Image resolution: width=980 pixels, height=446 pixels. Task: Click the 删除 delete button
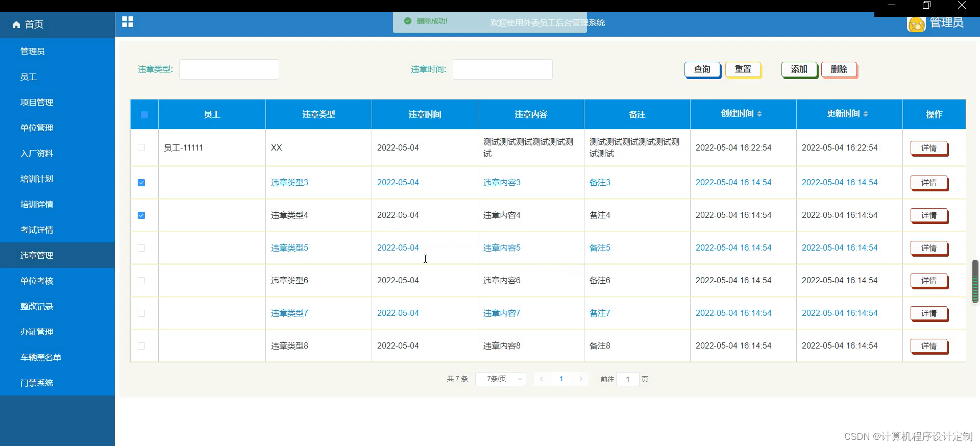839,69
